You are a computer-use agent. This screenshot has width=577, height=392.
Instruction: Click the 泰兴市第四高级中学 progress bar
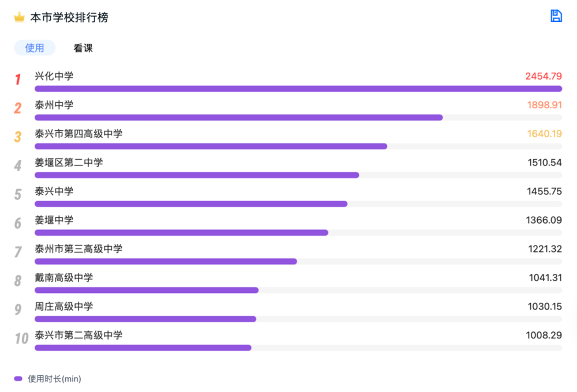point(211,146)
